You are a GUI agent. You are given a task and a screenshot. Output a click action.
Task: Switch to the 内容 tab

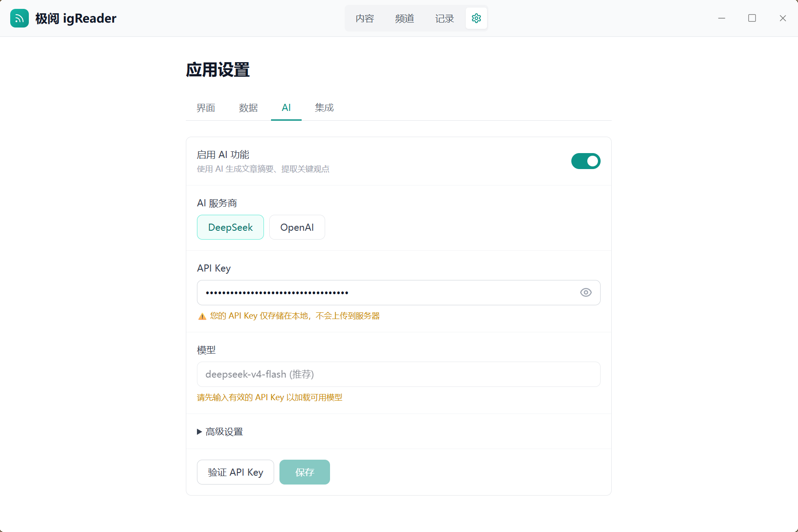tap(365, 18)
